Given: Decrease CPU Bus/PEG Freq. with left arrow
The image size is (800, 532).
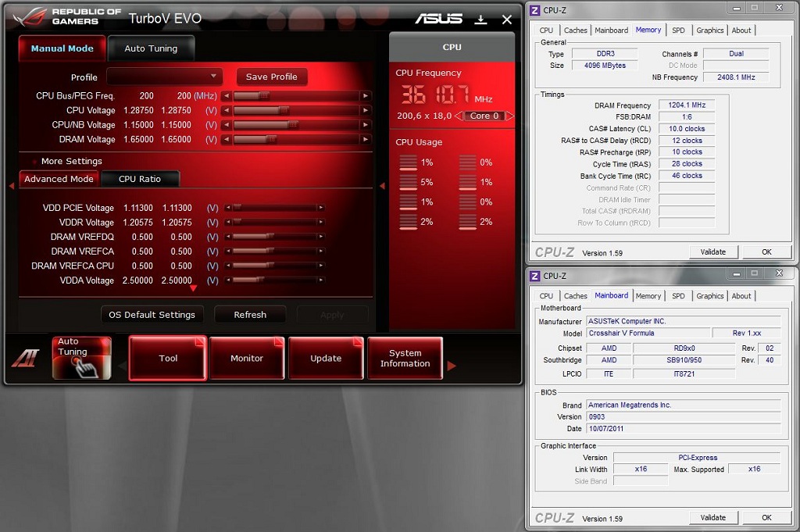Looking at the screenshot, I should pyautogui.click(x=226, y=96).
